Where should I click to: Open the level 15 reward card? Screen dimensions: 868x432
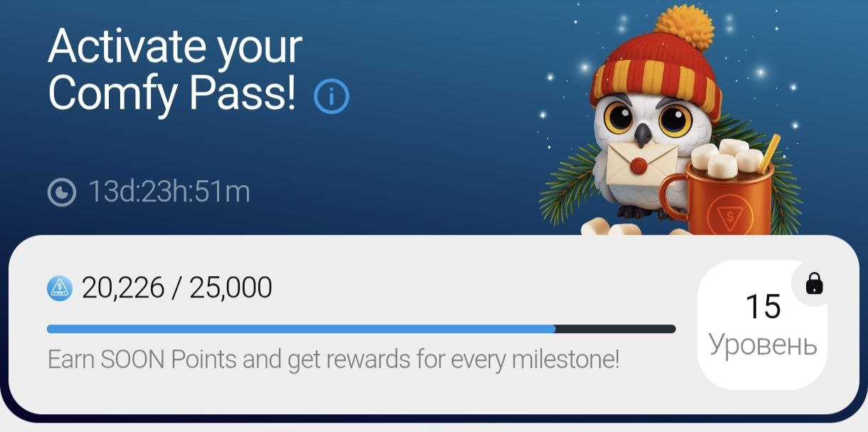click(x=763, y=325)
